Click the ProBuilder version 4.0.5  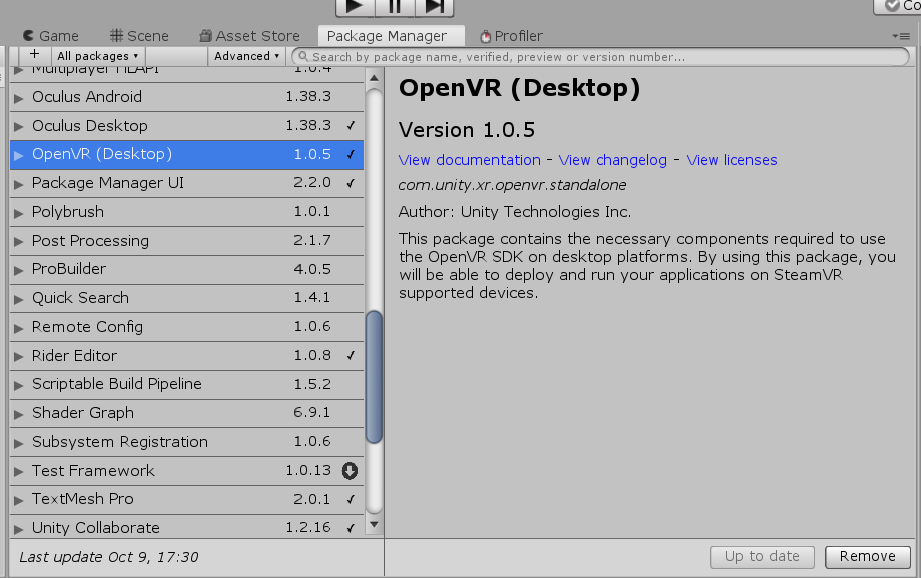pyautogui.click(x=312, y=269)
